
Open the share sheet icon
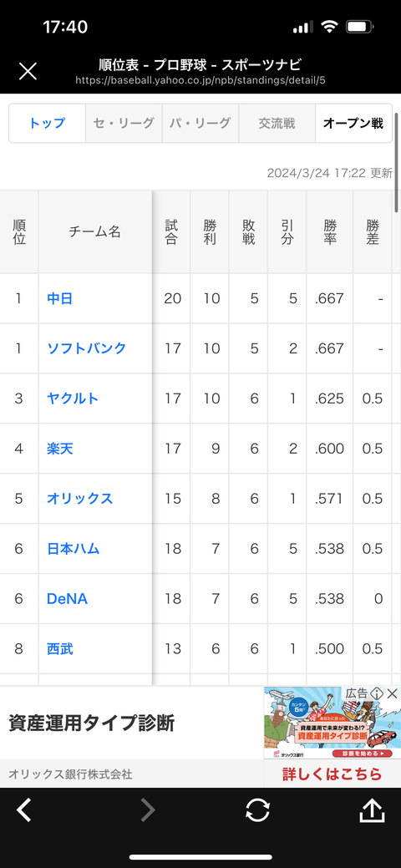pyautogui.click(x=373, y=810)
